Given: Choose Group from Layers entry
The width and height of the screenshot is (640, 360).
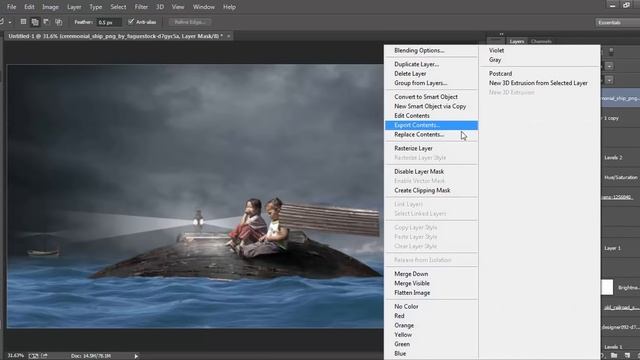Looking at the screenshot, I should [431, 83].
